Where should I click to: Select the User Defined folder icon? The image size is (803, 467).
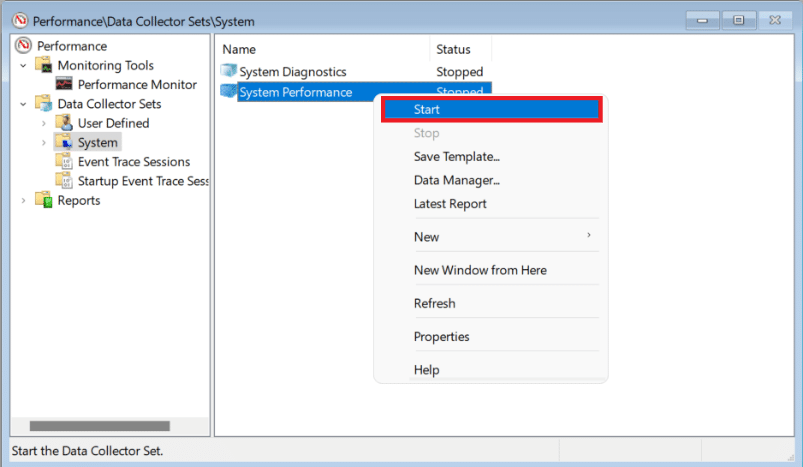(64, 123)
